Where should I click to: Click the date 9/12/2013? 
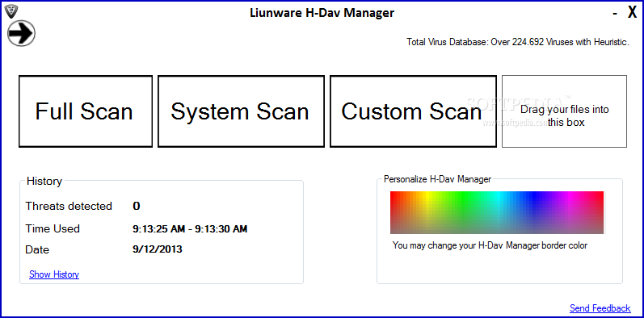pyautogui.click(x=158, y=249)
